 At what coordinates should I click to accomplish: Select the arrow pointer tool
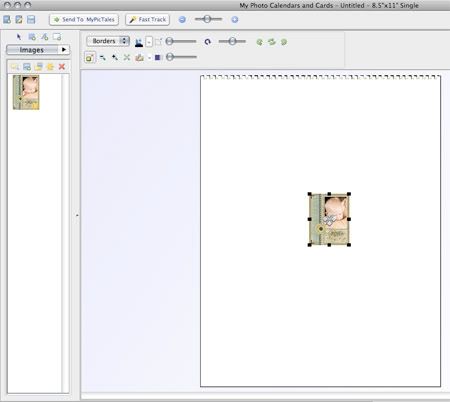pyautogui.click(x=19, y=37)
